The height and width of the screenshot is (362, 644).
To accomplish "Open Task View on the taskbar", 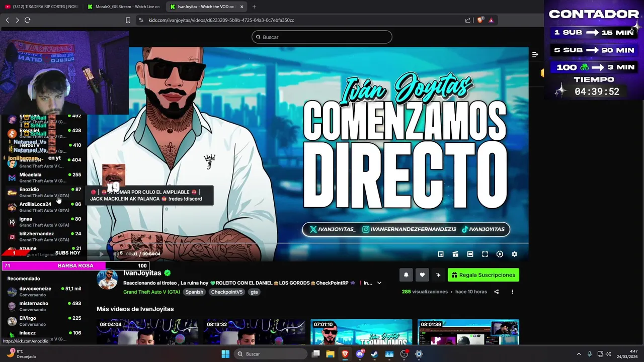I will (x=316, y=354).
